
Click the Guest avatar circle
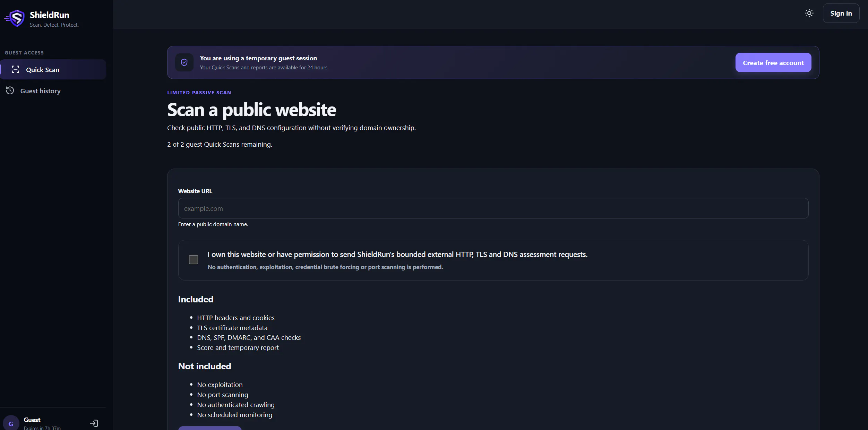pos(11,423)
